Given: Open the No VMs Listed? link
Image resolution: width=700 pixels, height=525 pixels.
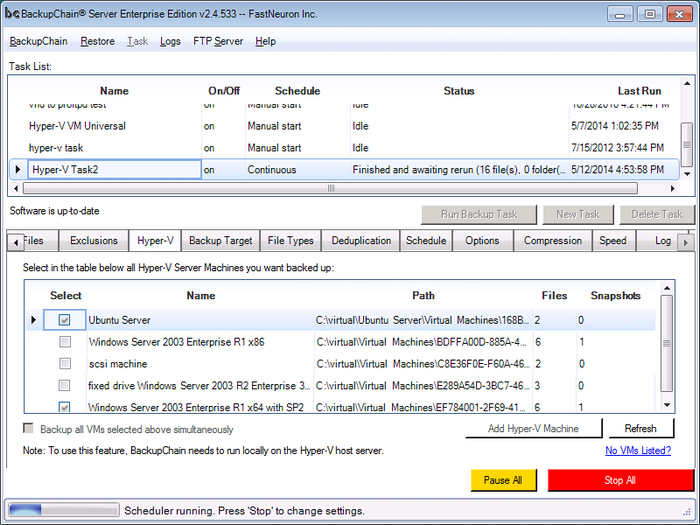Looking at the screenshot, I should 638,451.
